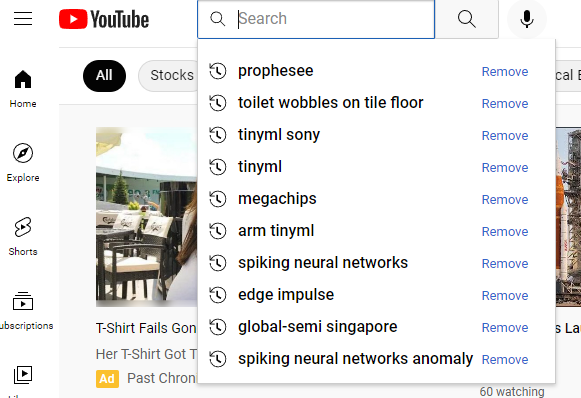The image size is (581, 398).
Task: Open the T-Shirt Fails video thumbnail
Action: [146, 217]
